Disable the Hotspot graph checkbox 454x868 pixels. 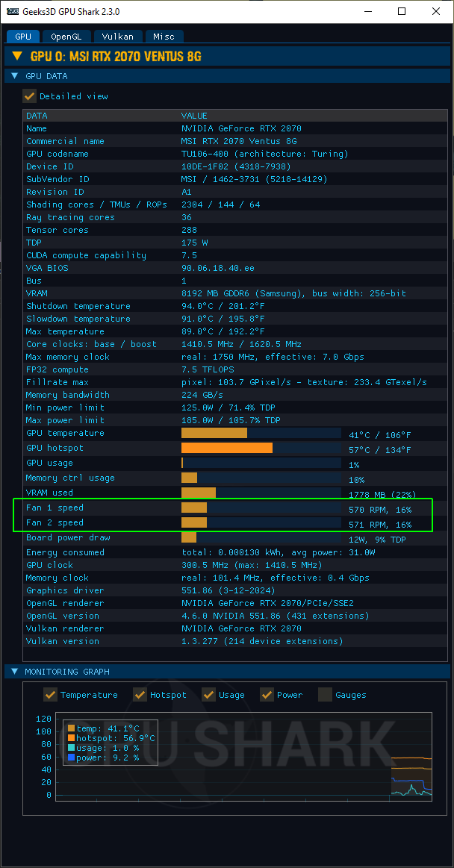[x=140, y=694]
